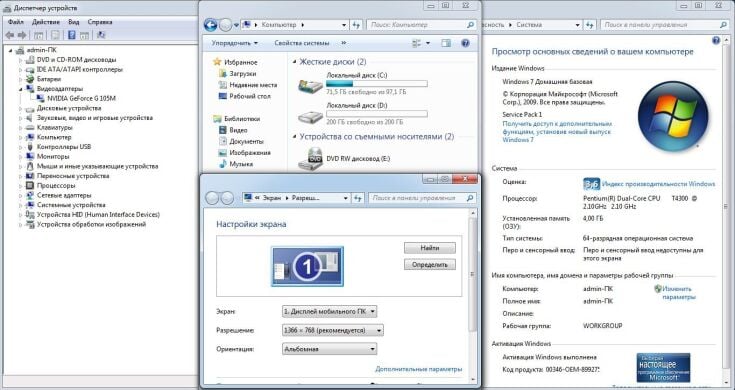Click the help icon in System window

[716, 41]
